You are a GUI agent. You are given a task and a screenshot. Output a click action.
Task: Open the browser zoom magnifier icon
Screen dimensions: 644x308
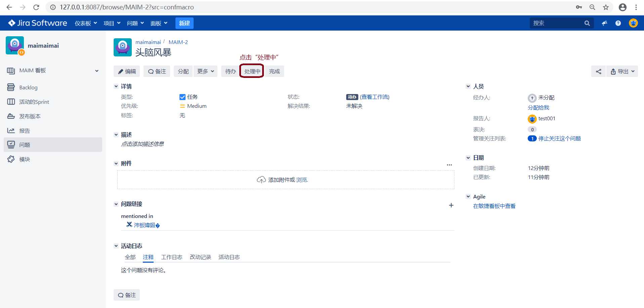[x=592, y=7]
